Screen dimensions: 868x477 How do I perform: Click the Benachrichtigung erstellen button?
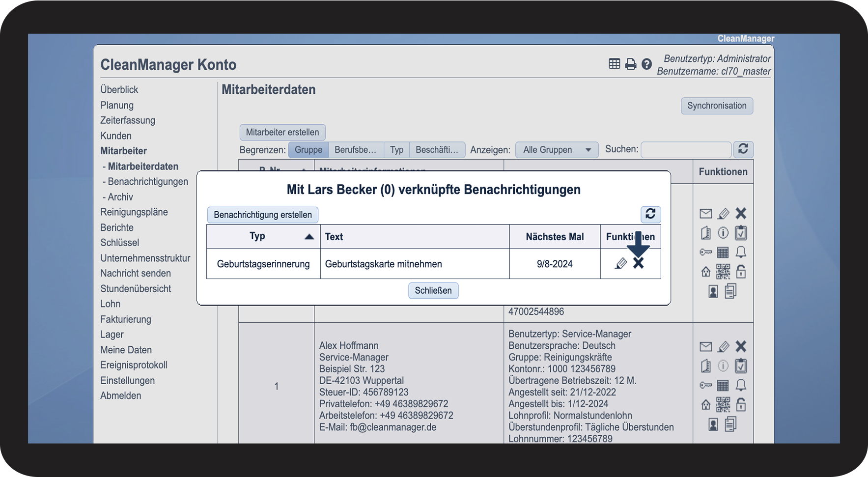coord(263,215)
